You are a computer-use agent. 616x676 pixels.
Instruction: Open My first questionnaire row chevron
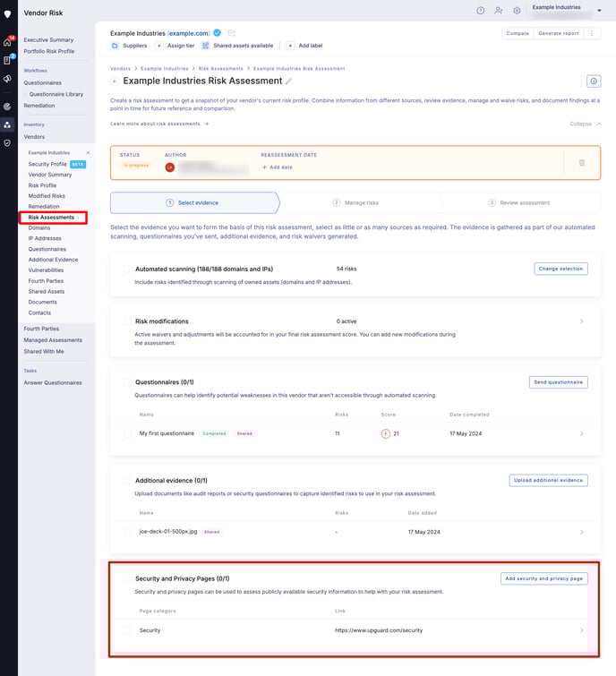(581, 433)
